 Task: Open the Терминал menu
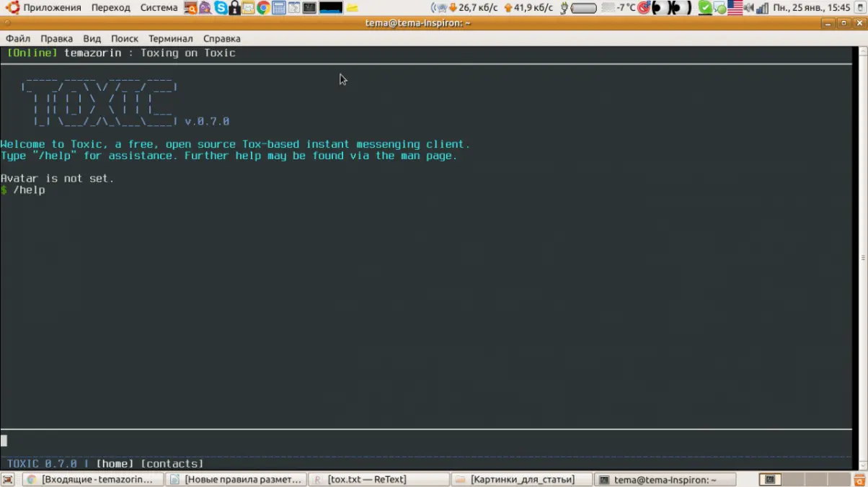point(171,38)
